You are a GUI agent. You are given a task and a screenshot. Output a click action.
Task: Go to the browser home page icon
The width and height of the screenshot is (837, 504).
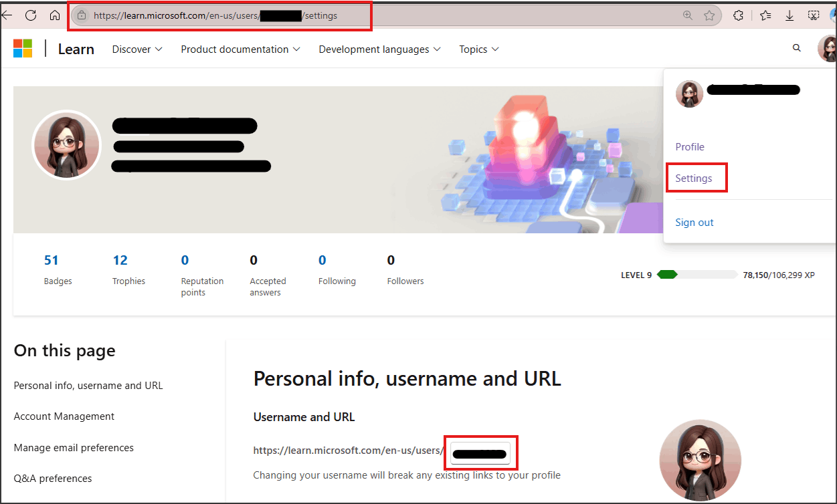(55, 15)
